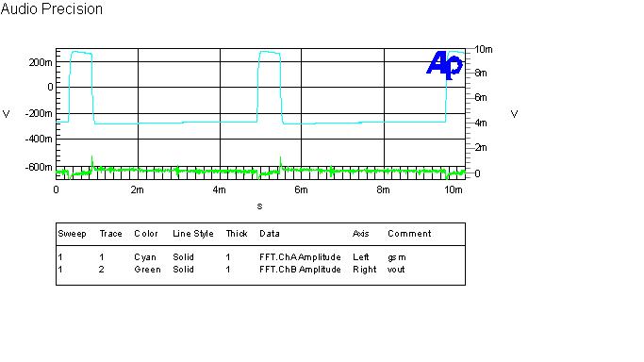Click the Comment column header
The width and height of the screenshot is (644, 362).
click(x=409, y=234)
